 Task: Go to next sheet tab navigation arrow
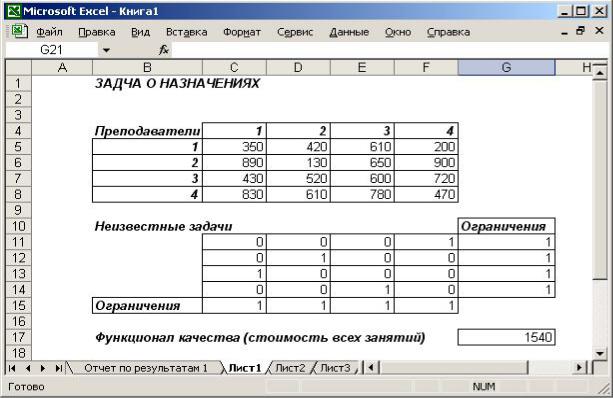point(43,368)
